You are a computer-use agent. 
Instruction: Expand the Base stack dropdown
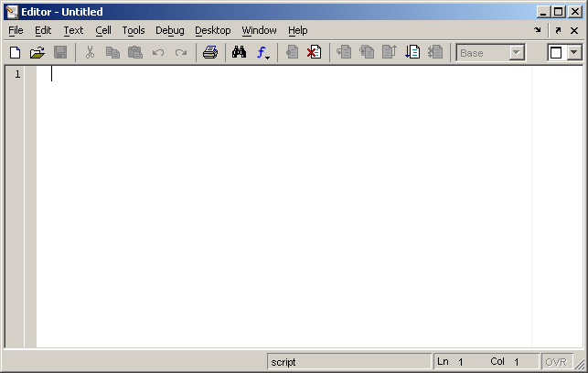point(517,53)
